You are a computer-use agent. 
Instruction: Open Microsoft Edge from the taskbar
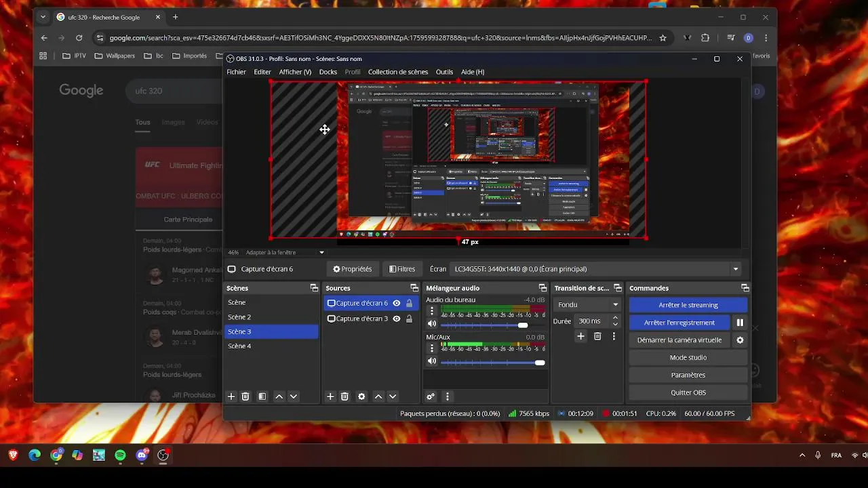(35, 455)
